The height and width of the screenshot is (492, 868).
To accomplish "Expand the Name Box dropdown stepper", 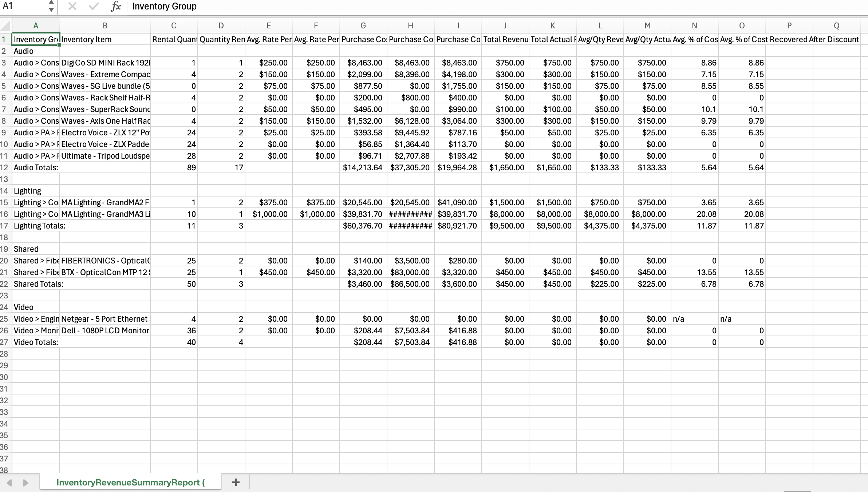I will 51,6.
